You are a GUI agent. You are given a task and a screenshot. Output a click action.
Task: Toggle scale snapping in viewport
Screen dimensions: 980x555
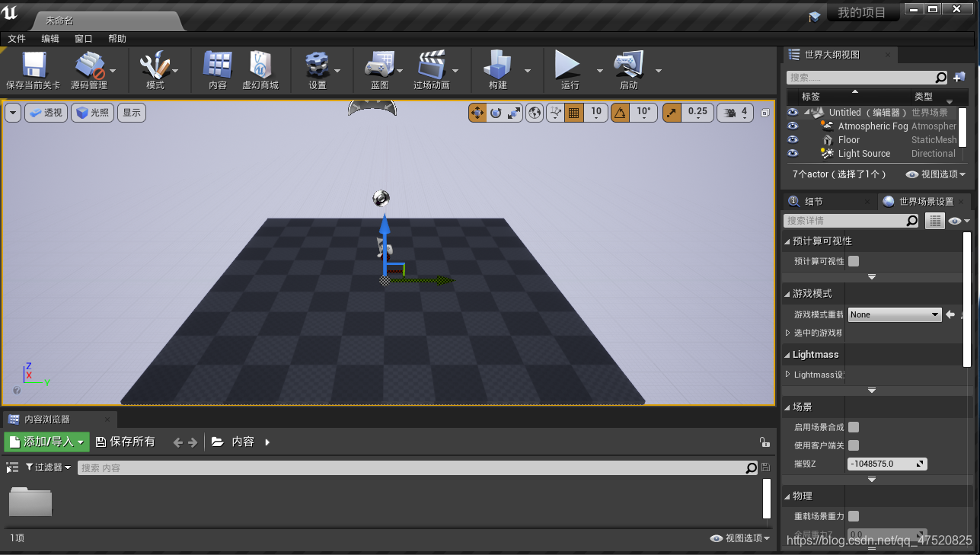point(672,113)
